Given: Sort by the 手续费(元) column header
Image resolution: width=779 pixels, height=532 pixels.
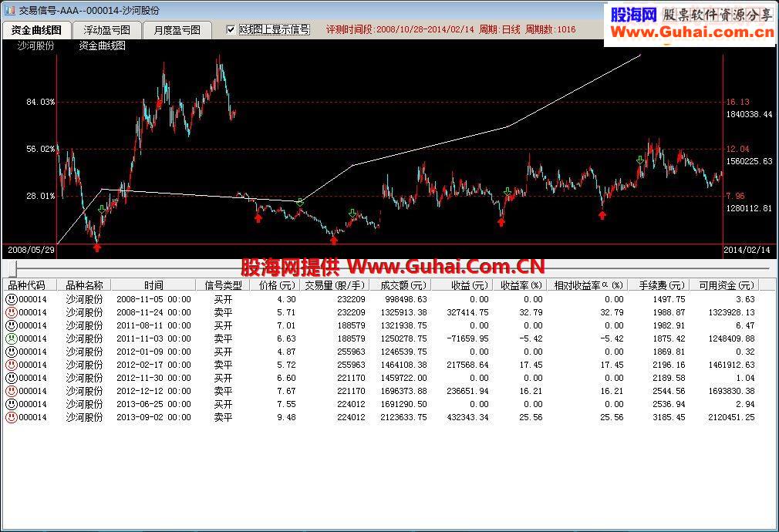Looking at the screenshot, I should click(x=659, y=285).
